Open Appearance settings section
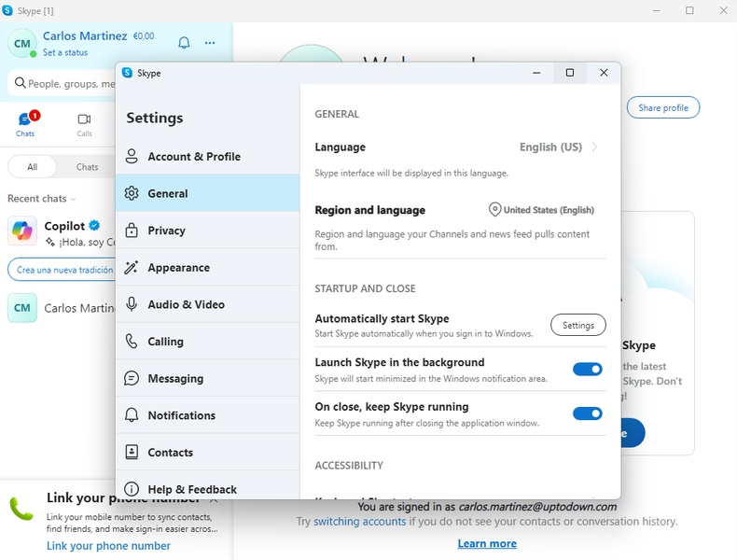 pos(207,267)
